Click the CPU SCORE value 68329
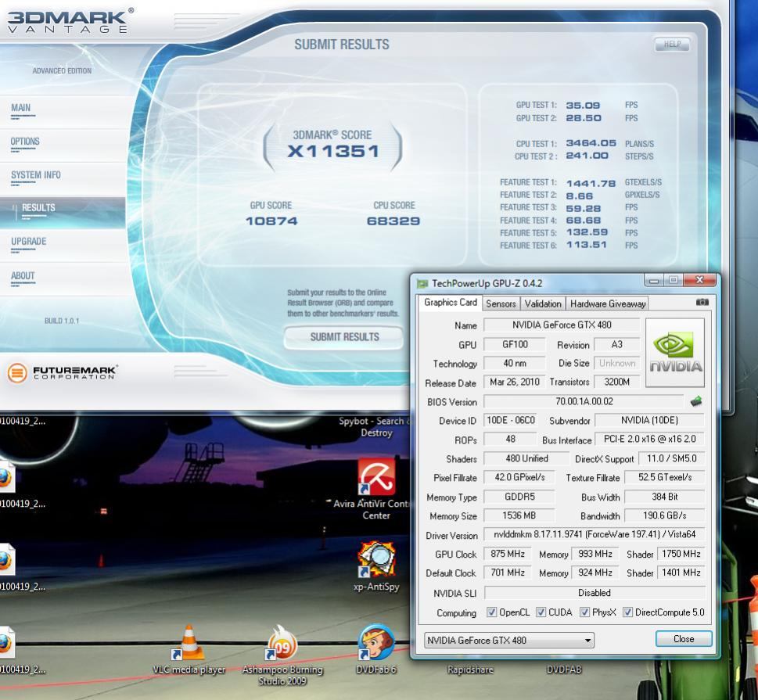758x700 pixels. (x=393, y=221)
